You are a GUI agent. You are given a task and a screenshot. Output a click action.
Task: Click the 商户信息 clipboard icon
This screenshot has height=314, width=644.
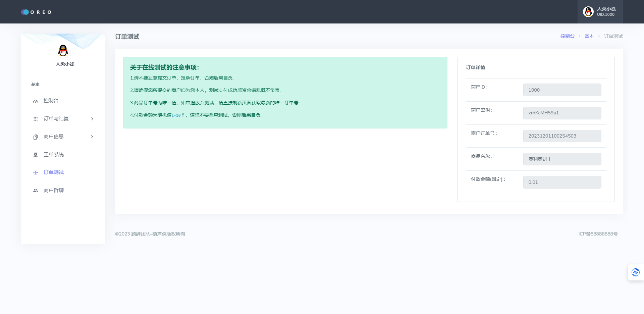point(36,137)
